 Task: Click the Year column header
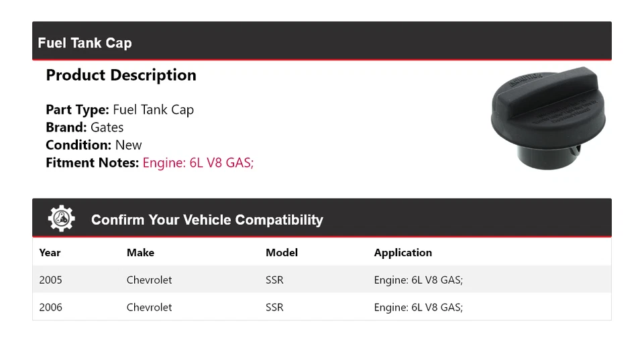tap(50, 253)
